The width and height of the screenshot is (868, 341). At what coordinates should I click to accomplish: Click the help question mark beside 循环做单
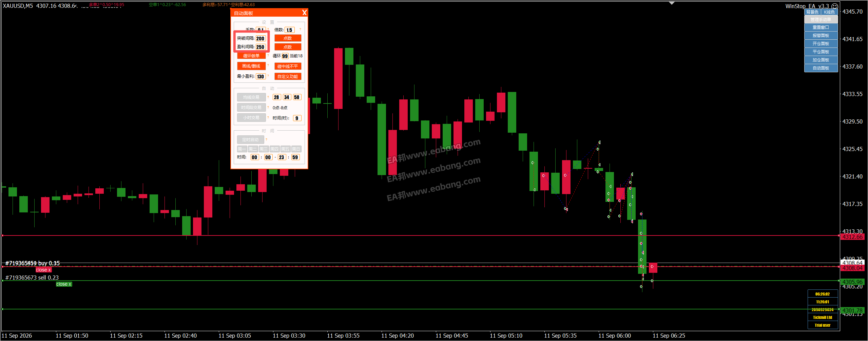pos(268,56)
